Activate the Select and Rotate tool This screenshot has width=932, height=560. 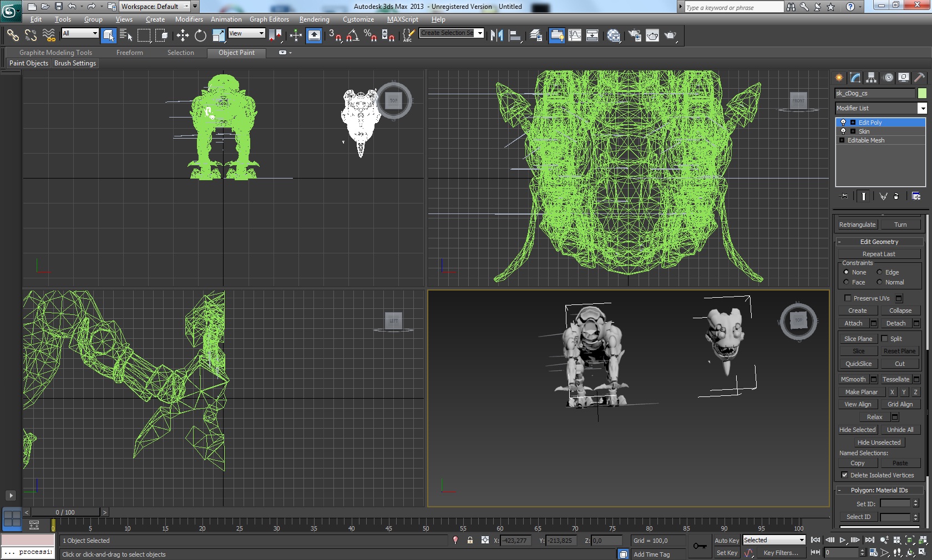pyautogui.click(x=200, y=35)
